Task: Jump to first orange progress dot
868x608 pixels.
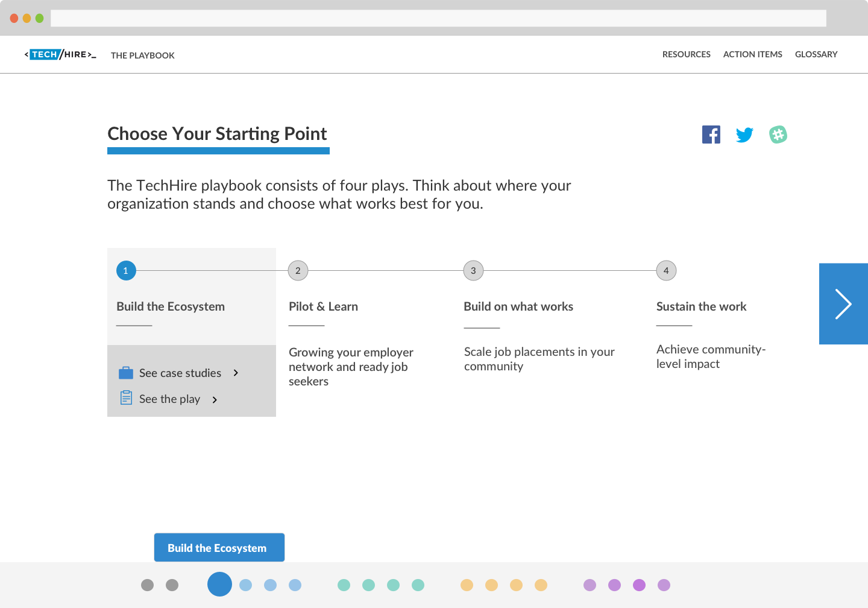Action: 467,585
